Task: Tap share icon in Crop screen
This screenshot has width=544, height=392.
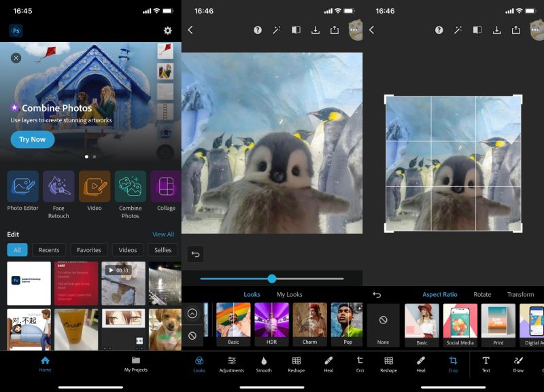Action: (516, 30)
